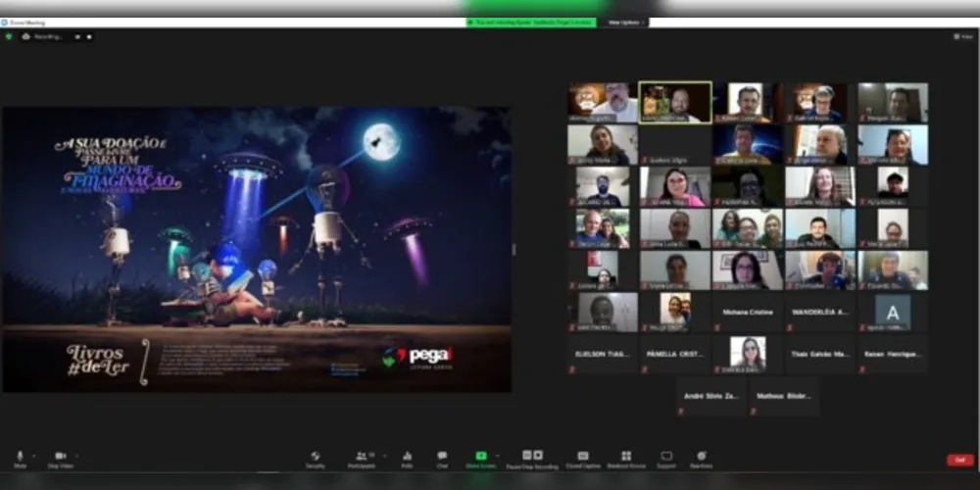
Task: Open the Participants panel
Action: pos(362,460)
